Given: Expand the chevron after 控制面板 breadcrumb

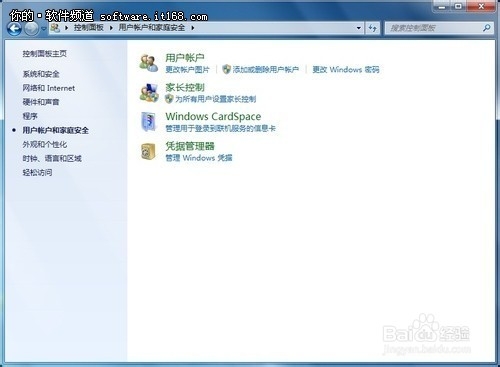Looking at the screenshot, I should (x=111, y=28).
